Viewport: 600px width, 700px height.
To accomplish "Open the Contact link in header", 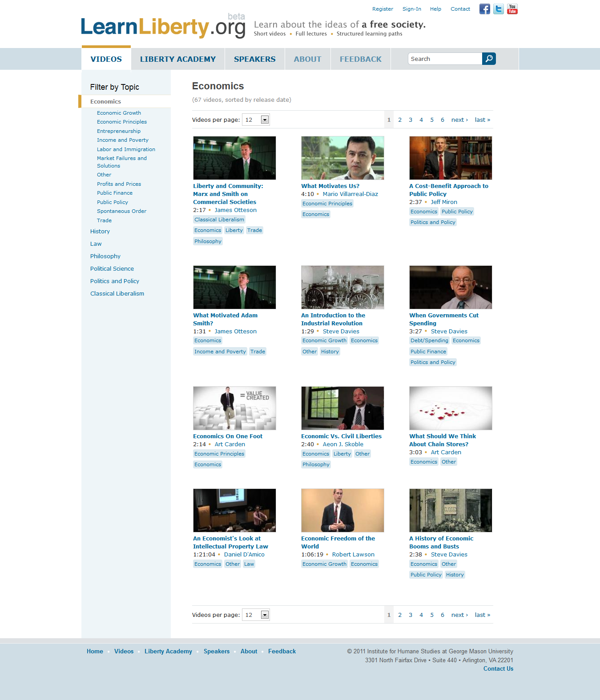I will [460, 9].
